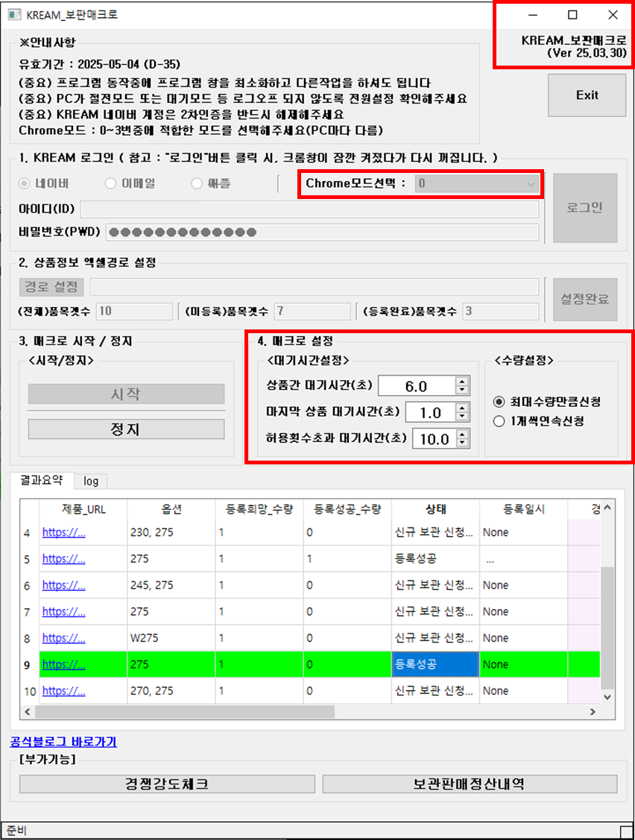Increase 마지막 상품 대기시간 with up arrow
This screenshot has width=635, height=840.
point(462,407)
